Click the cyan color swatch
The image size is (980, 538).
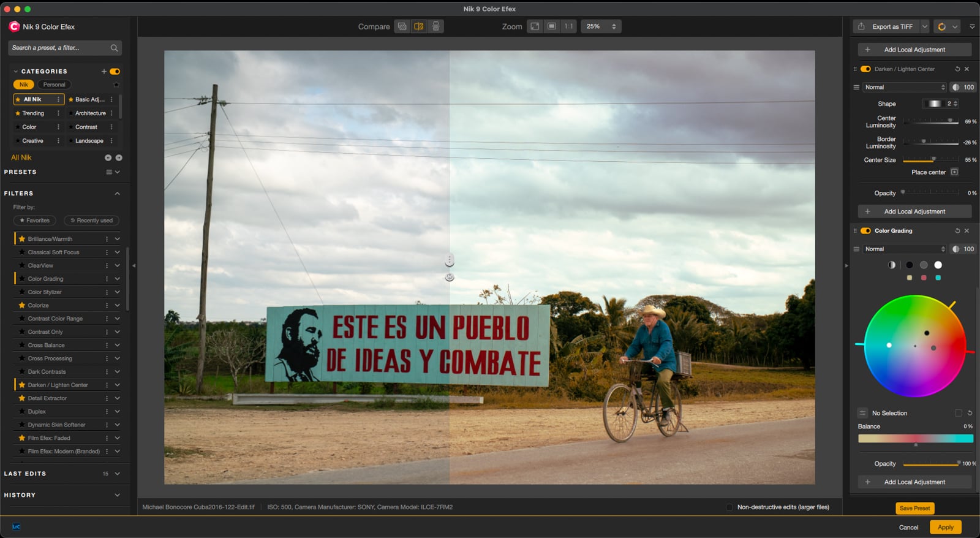pos(938,278)
